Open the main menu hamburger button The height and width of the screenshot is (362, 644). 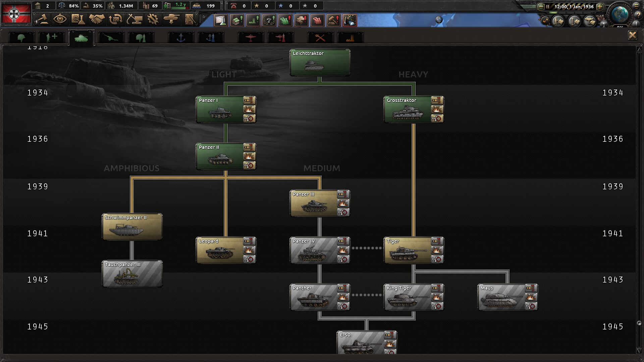point(636,5)
